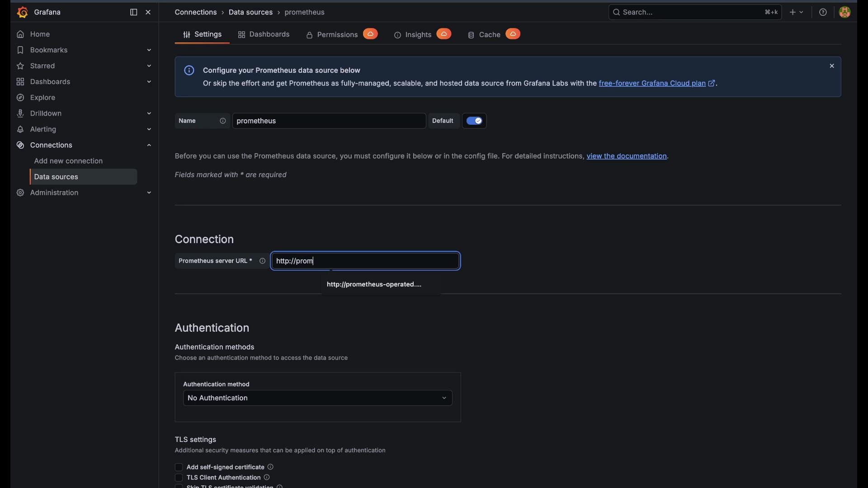The width and height of the screenshot is (868, 488).
Task: Switch to the Settings tab
Action: click(x=202, y=35)
